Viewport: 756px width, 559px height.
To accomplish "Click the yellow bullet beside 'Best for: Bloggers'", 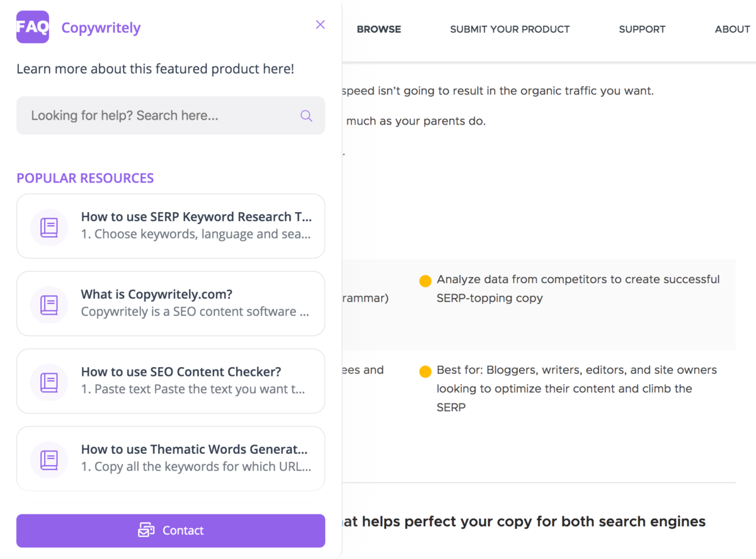I will coord(425,371).
